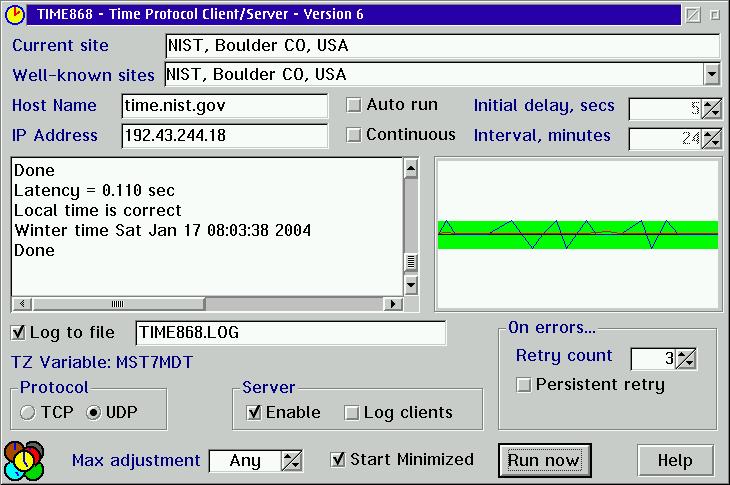The height and width of the screenshot is (485, 730).
Task: Click the Max adjustment spin button
Action: tap(292, 461)
